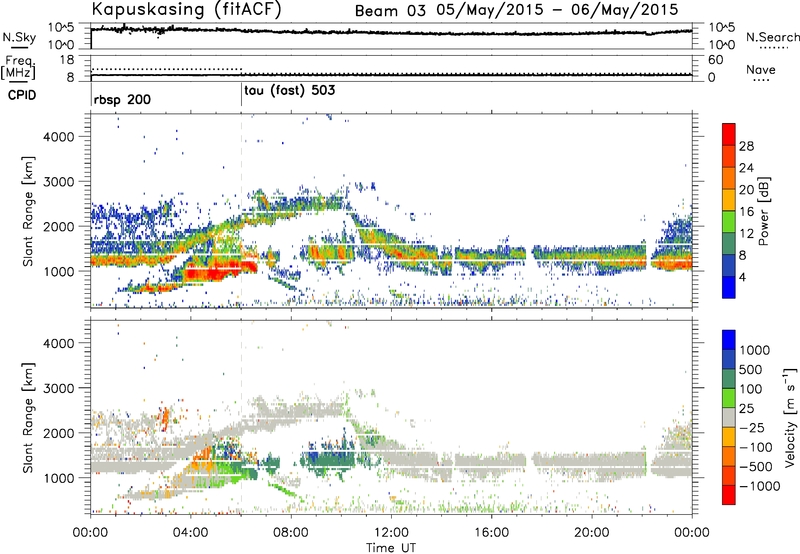
Task: Click the Power [dB] colorbar title
Action: 763,211
